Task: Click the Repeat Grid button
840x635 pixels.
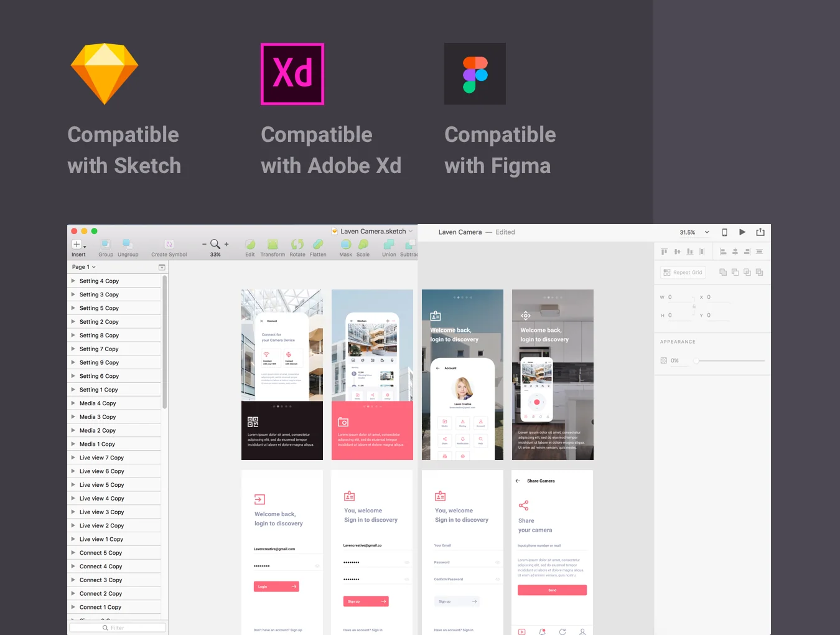Action: 682,272
